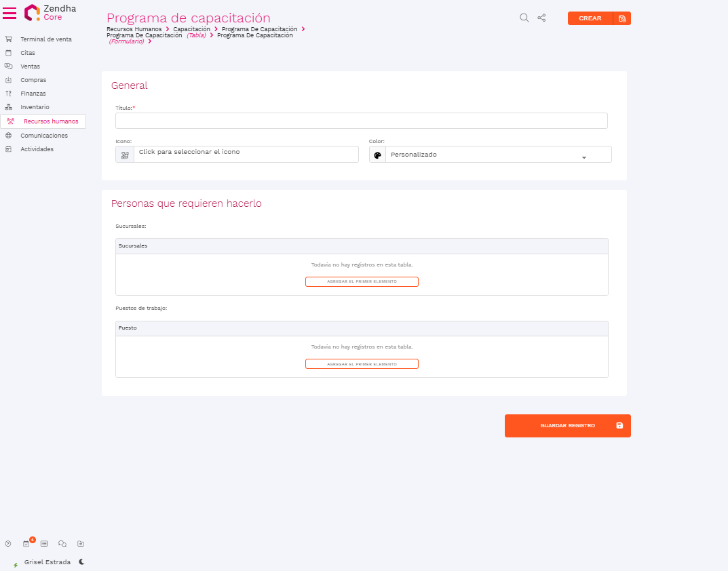Screen dimensions: 728x571
Task: Click the list panel icon in sidebar footer
Action: (x=44, y=543)
